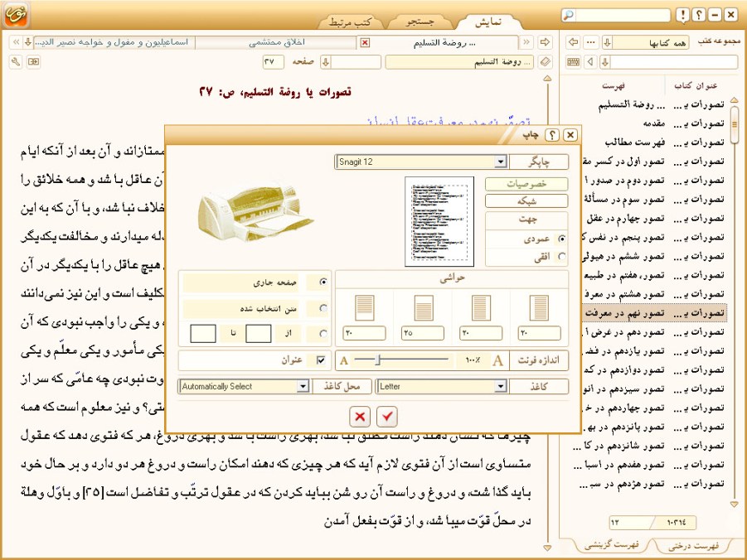This screenshot has height=560, width=747.
Task: Toggle the عنوان checkbox
Action: [321, 360]
